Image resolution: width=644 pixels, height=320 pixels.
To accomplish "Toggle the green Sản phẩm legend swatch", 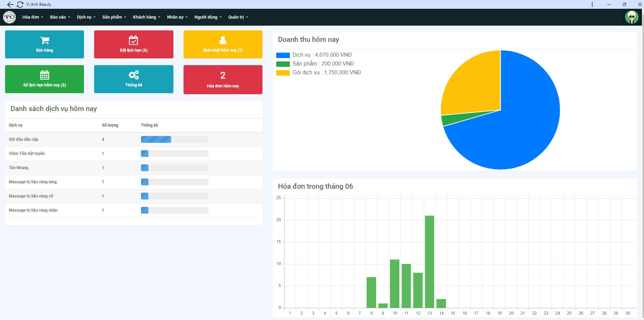I will coord(283,64).
